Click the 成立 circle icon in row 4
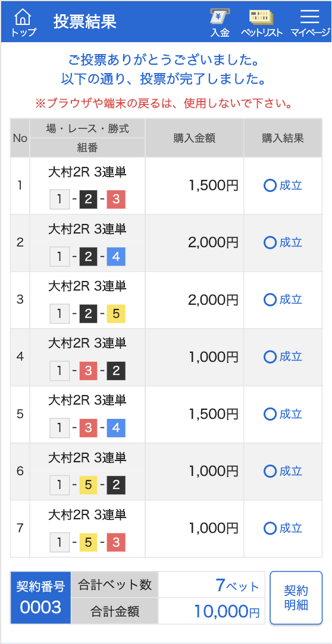 click(270, 357)
